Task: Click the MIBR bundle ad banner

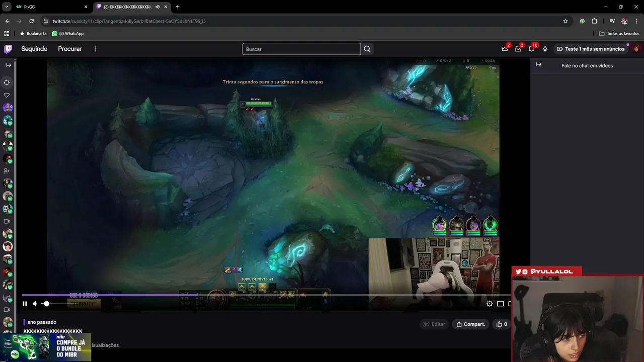Action: (x=46, y=347)
